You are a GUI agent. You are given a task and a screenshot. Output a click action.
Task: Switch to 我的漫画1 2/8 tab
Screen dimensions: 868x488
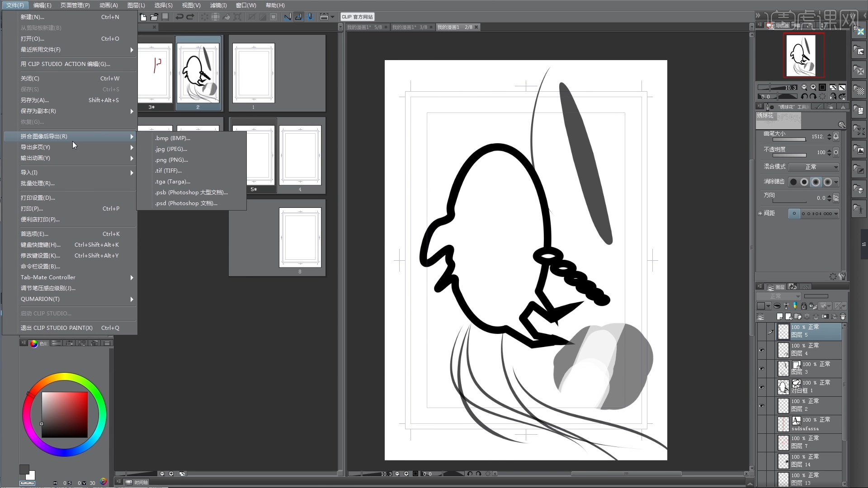tap(454, 28)
